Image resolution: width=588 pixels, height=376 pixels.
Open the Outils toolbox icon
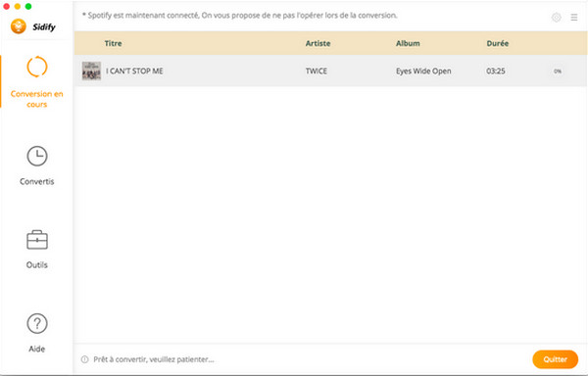click(37, 240)
